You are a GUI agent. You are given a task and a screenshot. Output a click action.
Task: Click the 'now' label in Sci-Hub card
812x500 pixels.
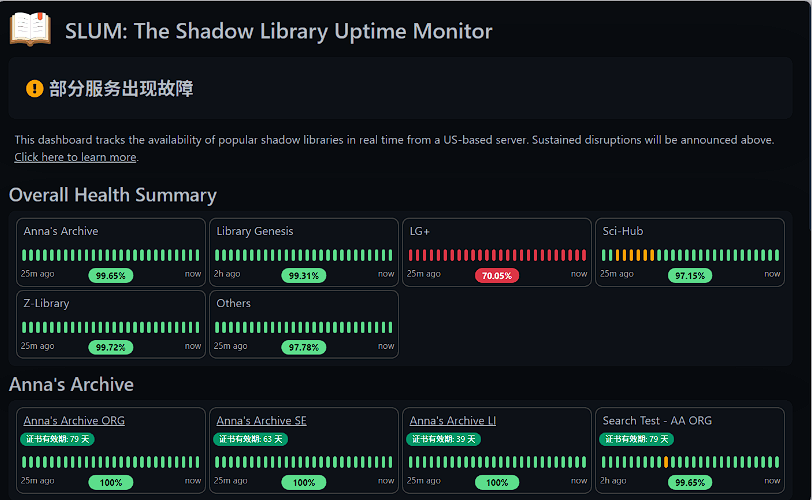coord(772,274)
